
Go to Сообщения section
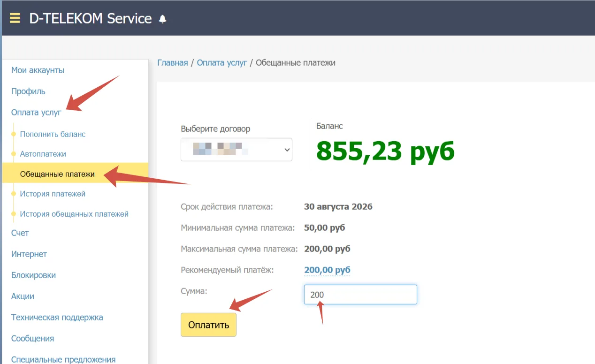coord(32,339)
